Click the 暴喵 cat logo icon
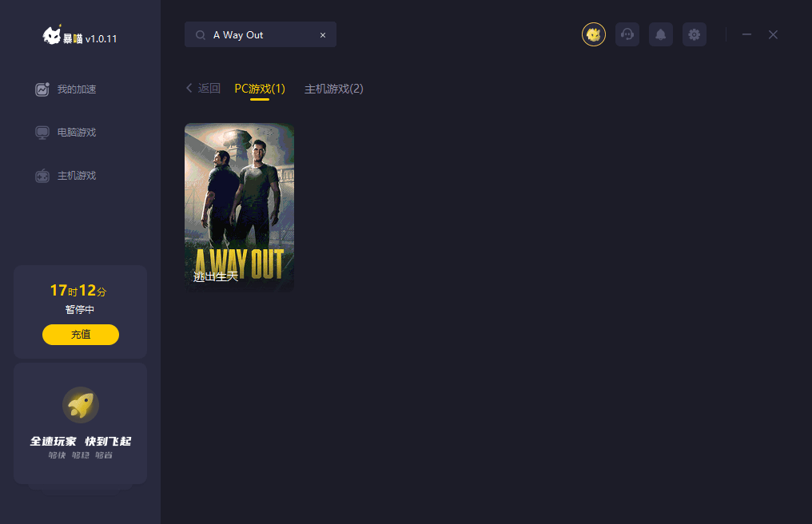Viewport: 812px width, 524px height. 52,34
